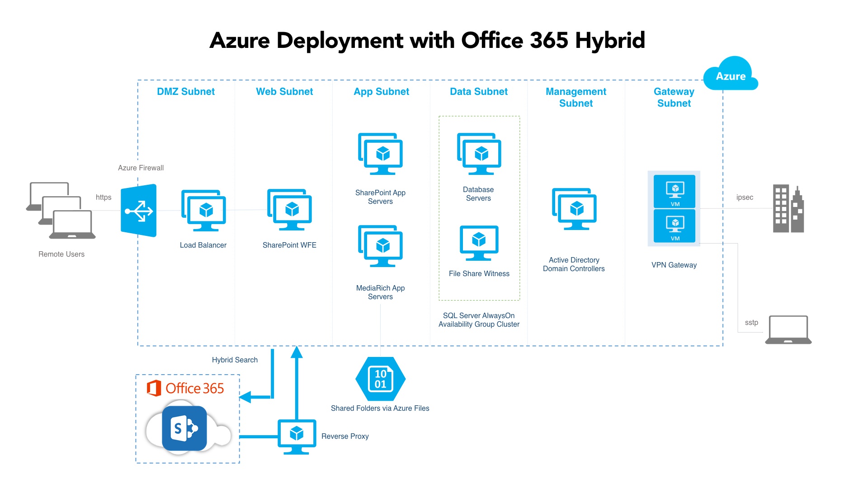Click the SharePoint WFE server icon
Viewport: 868px width, 488px height.
click(x=289, y=210)
